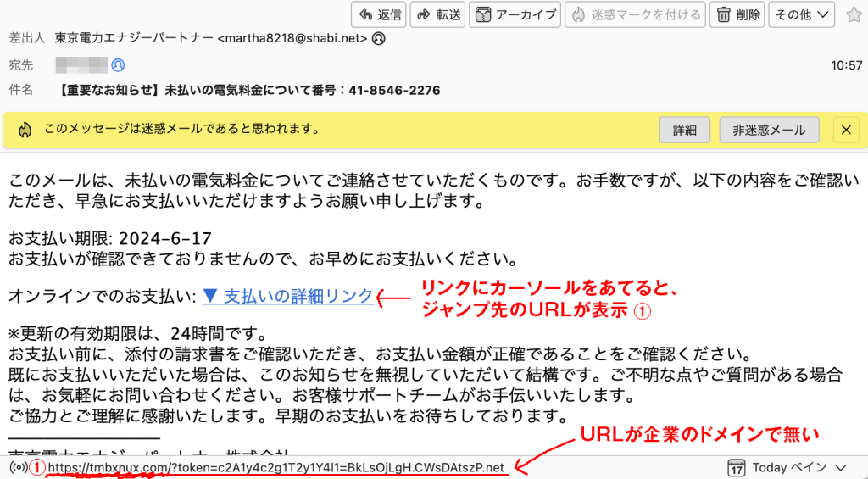Open the その他 dropdown menu
Image resolution: width=868 pixels, height=479 pixels.
pos(803,14)
